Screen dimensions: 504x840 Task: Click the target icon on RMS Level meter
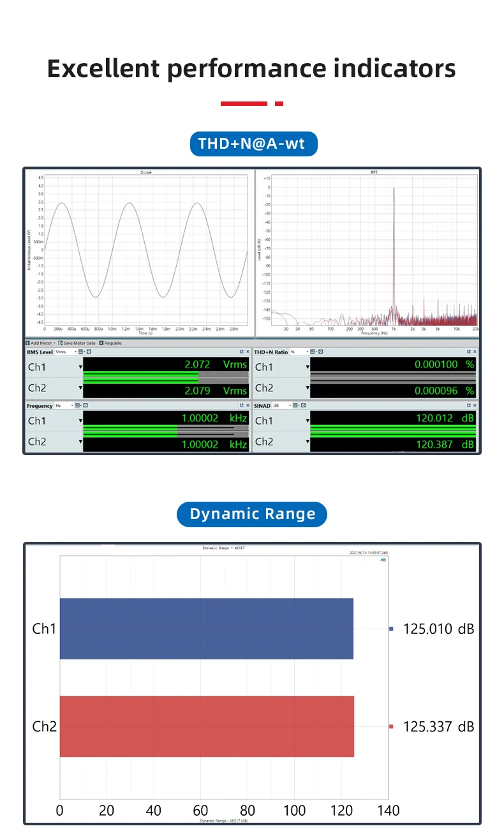coord(89,352)
